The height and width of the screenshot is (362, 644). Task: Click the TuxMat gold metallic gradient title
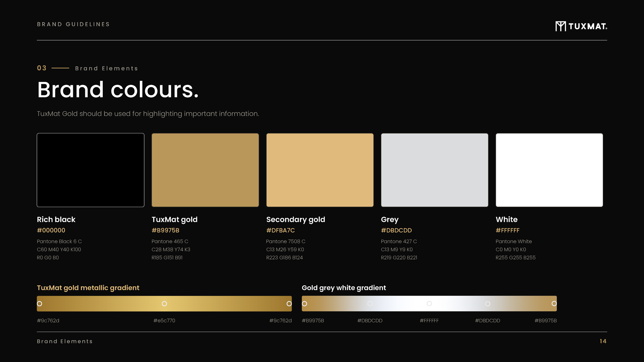coord(88,288)
